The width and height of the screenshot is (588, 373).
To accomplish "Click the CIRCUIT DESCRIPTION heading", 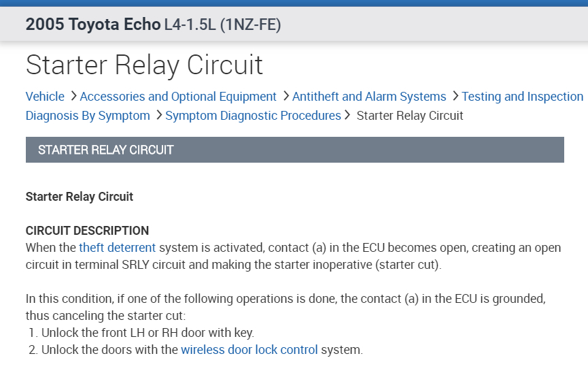I will coord(87,231).
